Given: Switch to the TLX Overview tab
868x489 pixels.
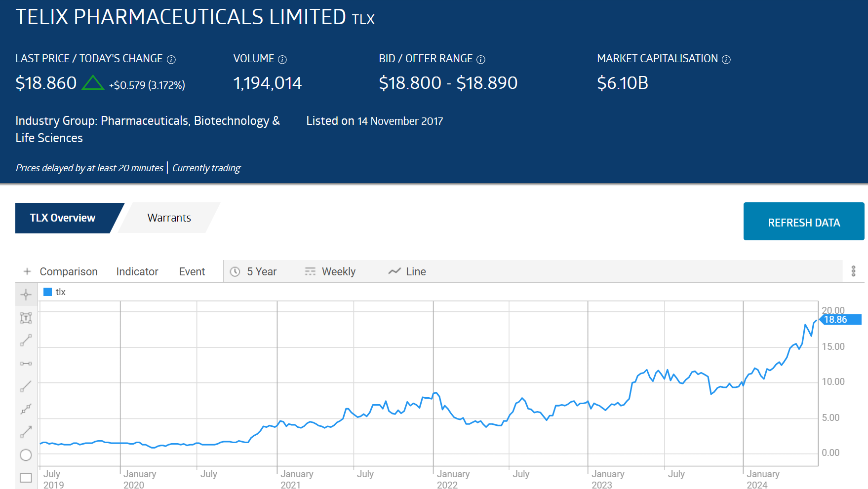Looking at the screenshot, I should tap(63, 218).
